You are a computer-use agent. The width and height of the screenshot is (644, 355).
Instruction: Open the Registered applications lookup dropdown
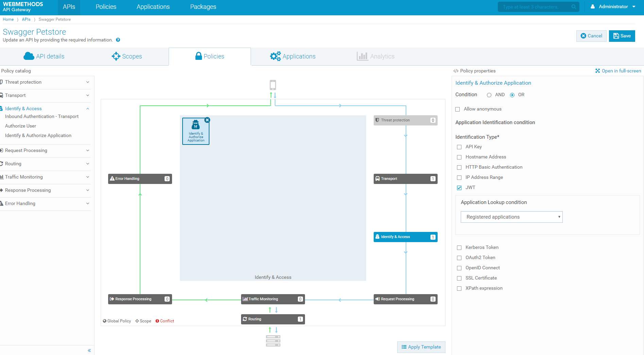click(x=511, y=217)
